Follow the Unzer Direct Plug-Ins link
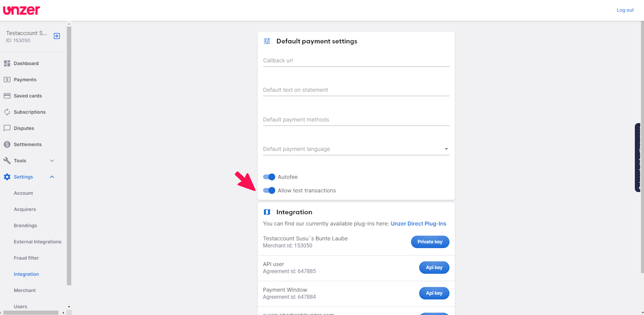The height and width of the screenshot is (315, 644). [x=418, y=224]
